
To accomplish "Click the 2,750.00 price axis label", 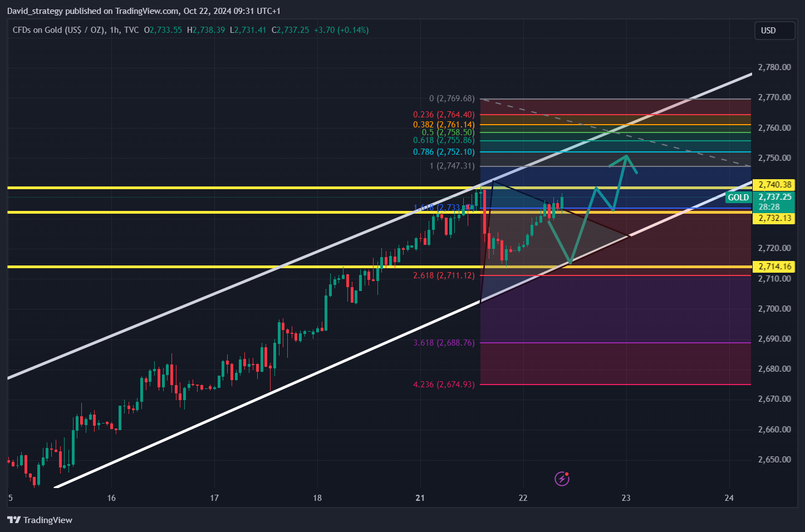I will click(x=774, y=158).
